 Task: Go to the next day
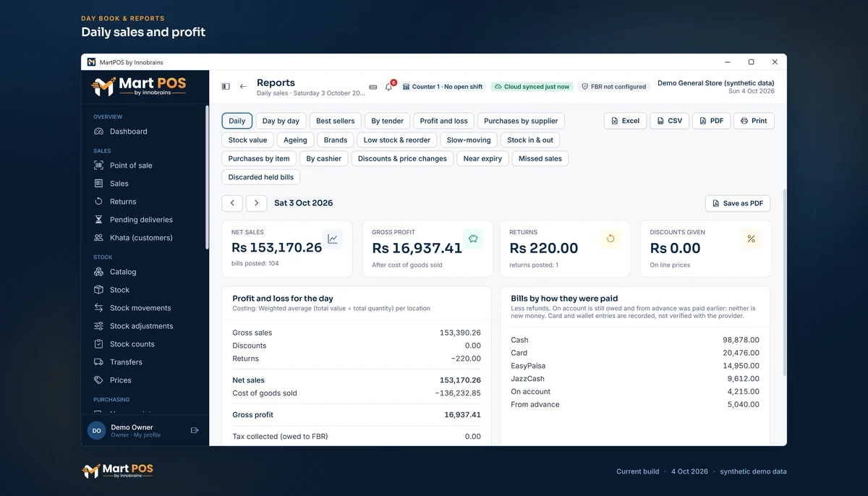tap(256, 203)
